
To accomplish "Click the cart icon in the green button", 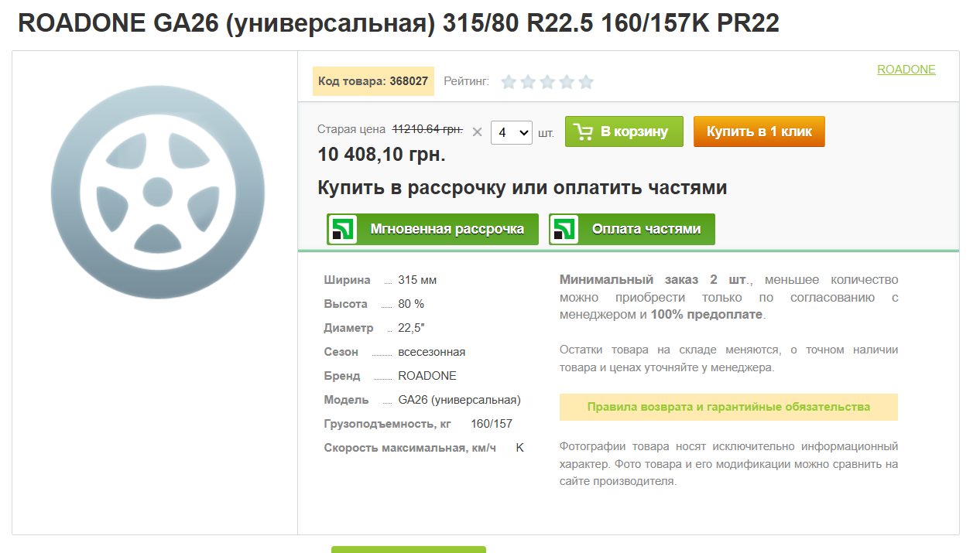I will coord(584,131).
